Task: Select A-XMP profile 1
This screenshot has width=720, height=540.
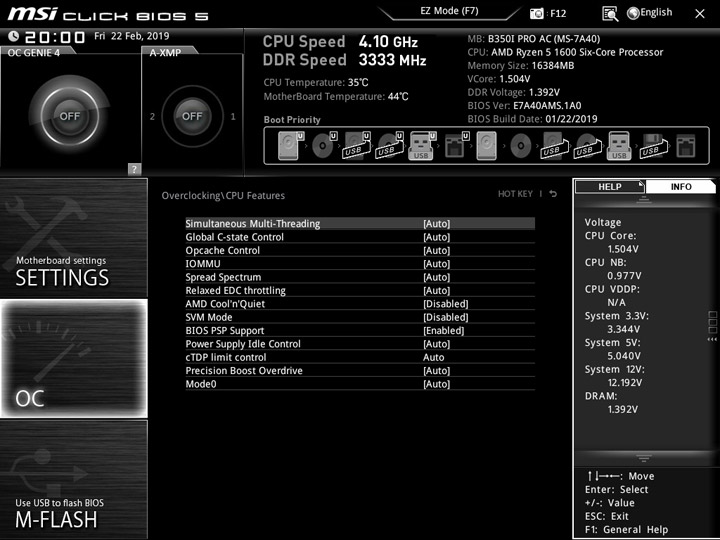Action: point(233,116)
